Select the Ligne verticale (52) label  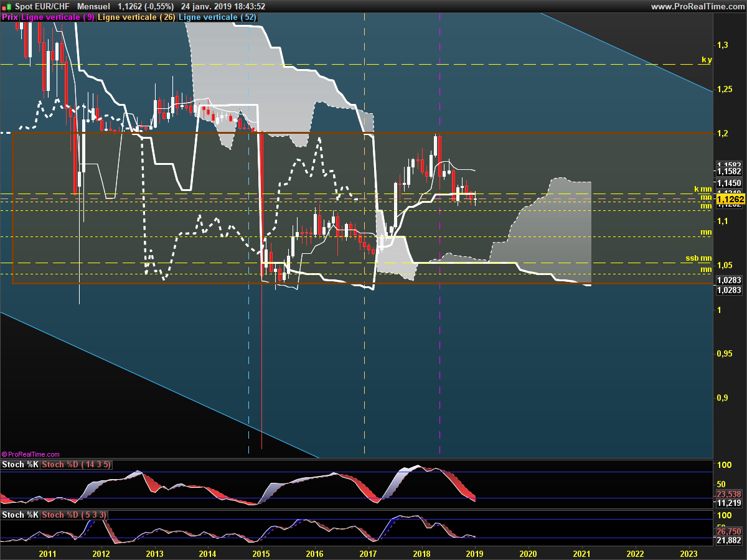(x=217, y=17)
